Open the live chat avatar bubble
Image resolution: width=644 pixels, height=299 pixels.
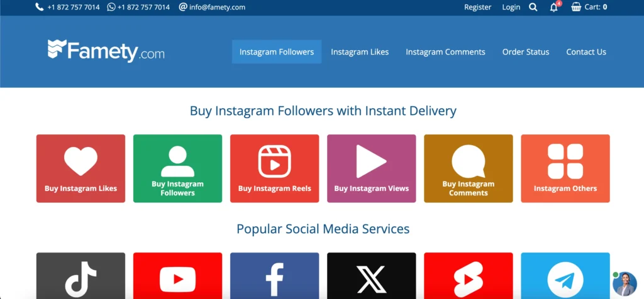coord(625,284)
